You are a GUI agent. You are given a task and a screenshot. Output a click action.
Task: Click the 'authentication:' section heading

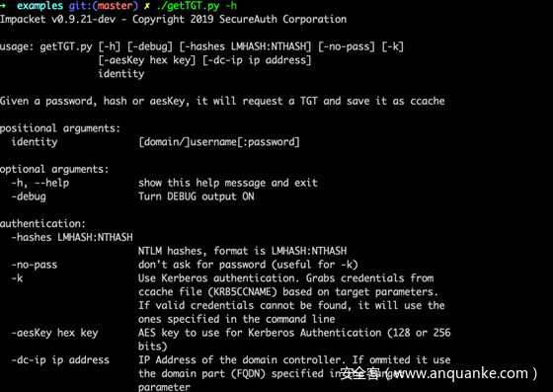click(x=42, y=223)
